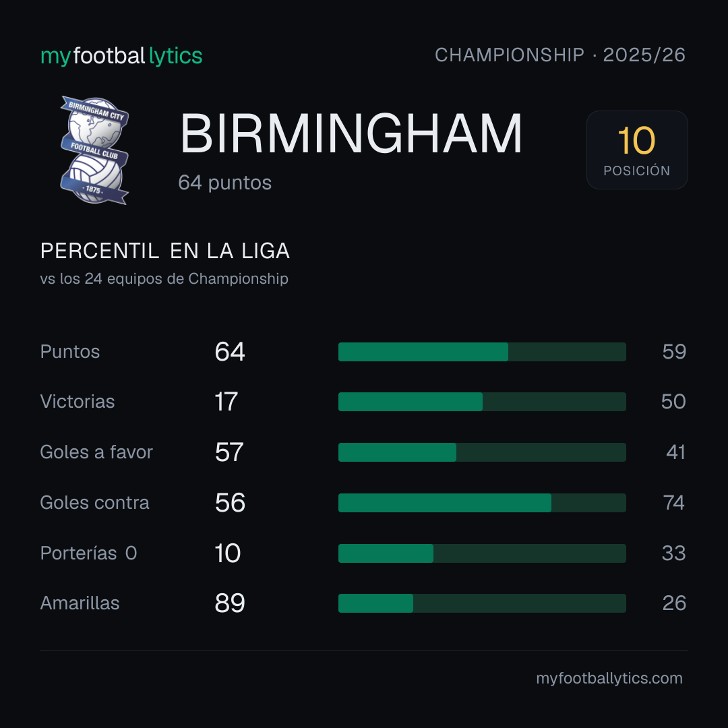Image resolution: width=728 pixels, height=728 pixels.
Task: Select the vs los 24 equipos subtitle
Action: click(164, 279)
